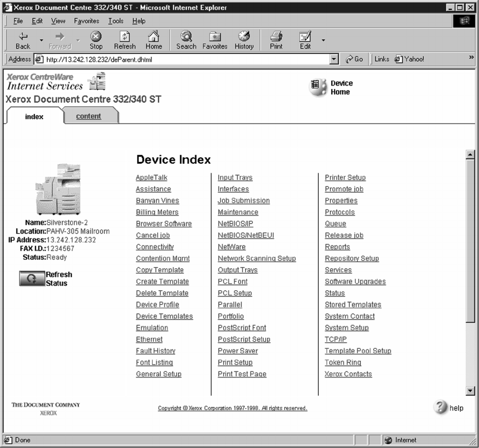Open the Network Scanning Setup link
Viewport: 479px width, 448px height.
(256, 259)
